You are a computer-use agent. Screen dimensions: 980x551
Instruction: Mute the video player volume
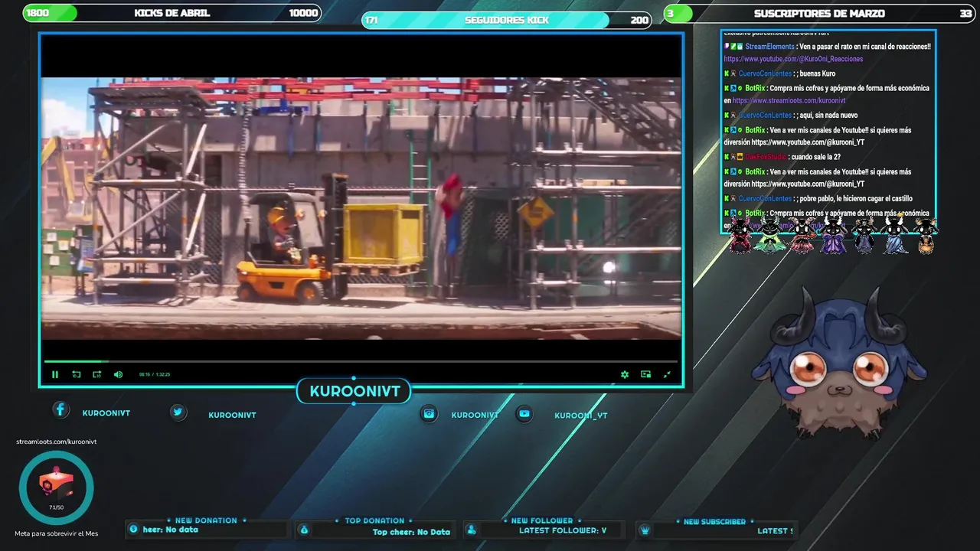118,374
